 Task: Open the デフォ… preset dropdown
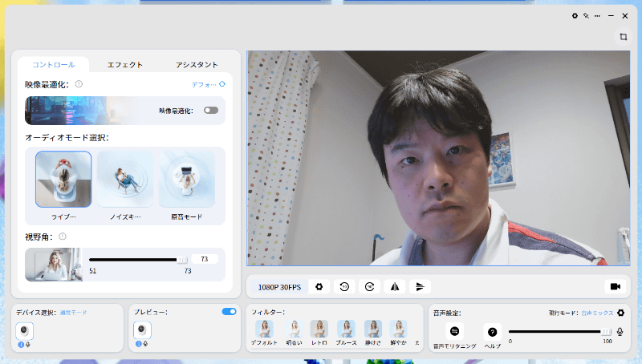pos(204,84)
